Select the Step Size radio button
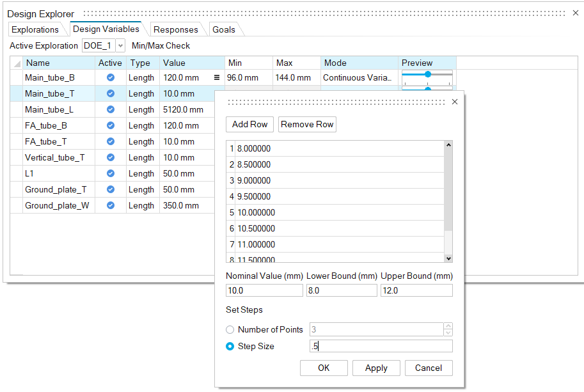Screen dimensions: 584x392 pyautogui.click(x=230, y=346)
